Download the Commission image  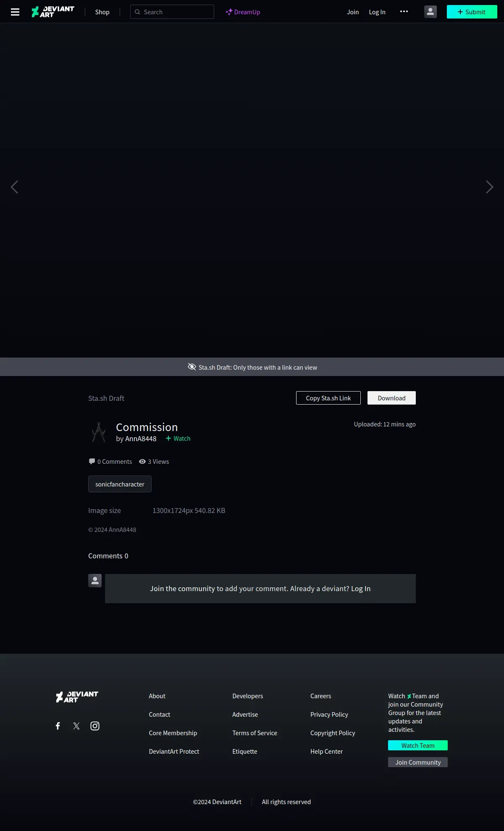(x=391, y=398)
